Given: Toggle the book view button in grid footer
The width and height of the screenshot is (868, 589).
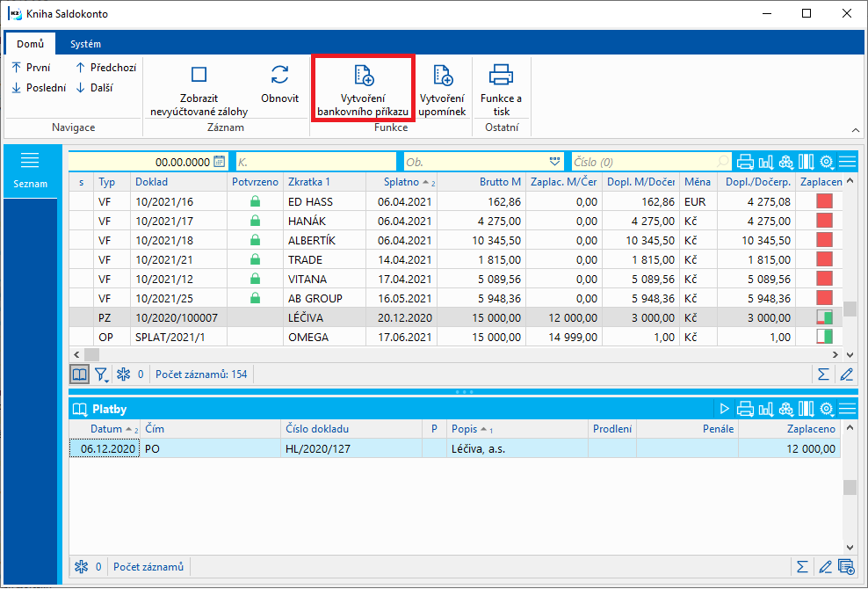Looking at the screenshot, I should (x=80, y=374).
